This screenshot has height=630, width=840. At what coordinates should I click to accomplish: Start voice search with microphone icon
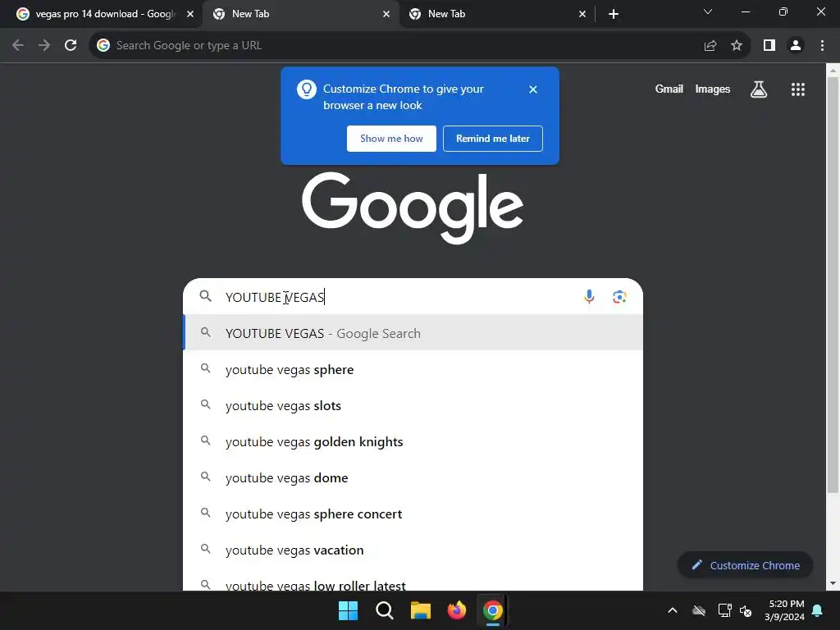(x=589, y=297)
